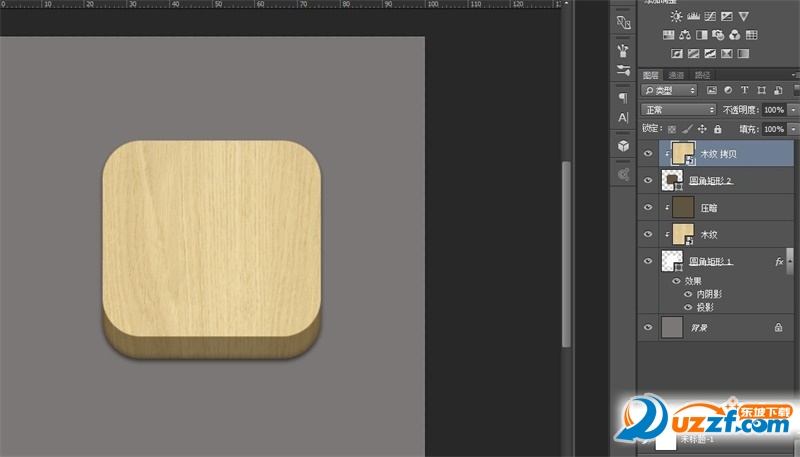Viewport: 800px width, 457px height.
Task: Click the 木纹 layer thumbnail
Action: click(683, 234)
